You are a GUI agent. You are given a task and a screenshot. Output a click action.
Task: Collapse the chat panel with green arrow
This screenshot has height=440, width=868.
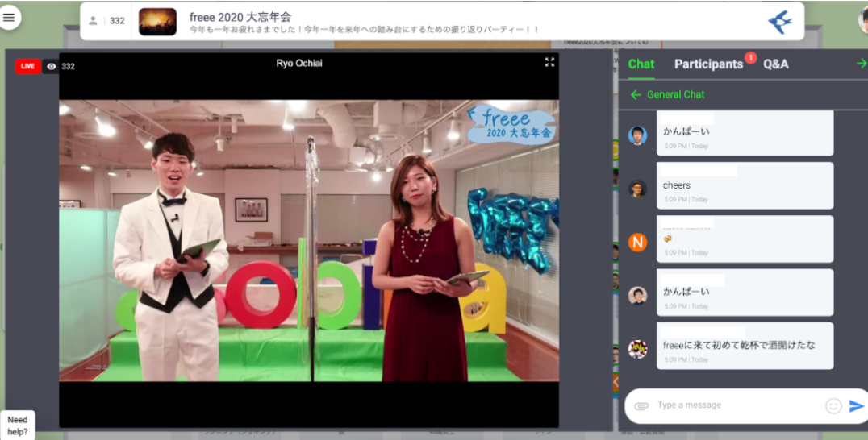(x=862, y=64)
